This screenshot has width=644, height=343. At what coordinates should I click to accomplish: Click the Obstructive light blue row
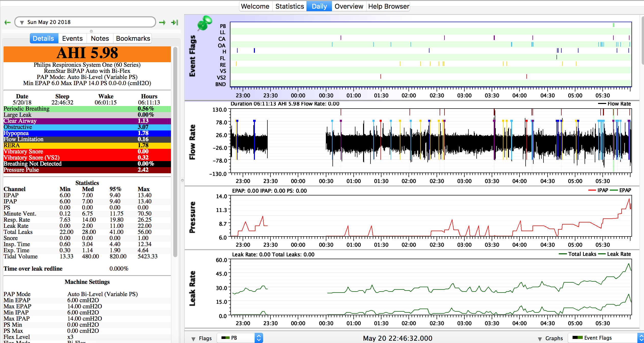[87, 127]
